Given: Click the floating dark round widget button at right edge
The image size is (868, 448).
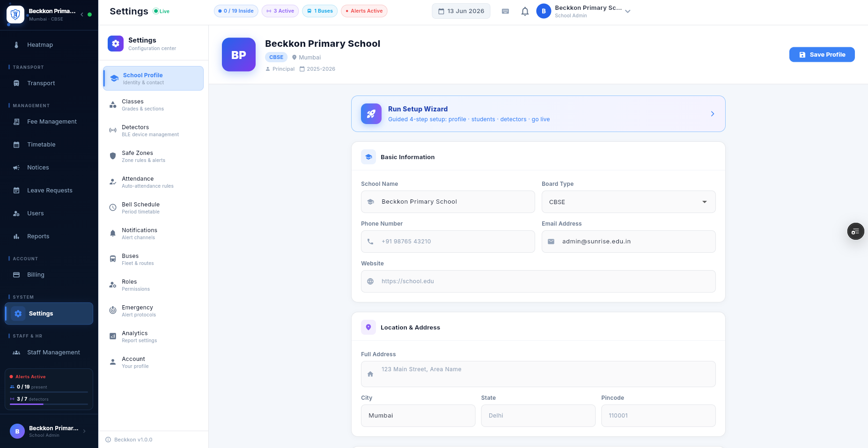Looking at the screenshot, I should click(x=856, y=231).
